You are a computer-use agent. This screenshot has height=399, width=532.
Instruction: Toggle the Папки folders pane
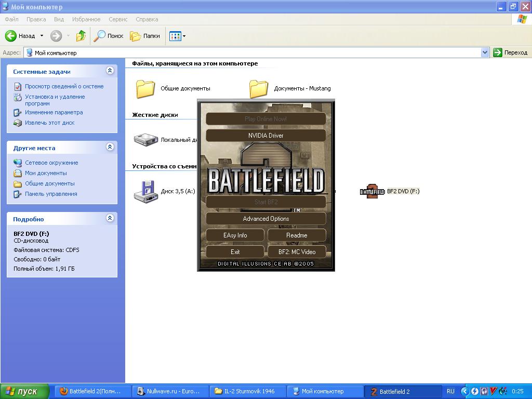[x=145, y=36]
